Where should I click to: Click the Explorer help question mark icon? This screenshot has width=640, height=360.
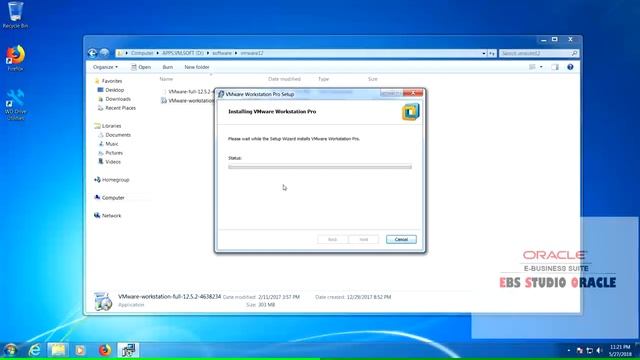pyautogui.click(x=570, y=67)
